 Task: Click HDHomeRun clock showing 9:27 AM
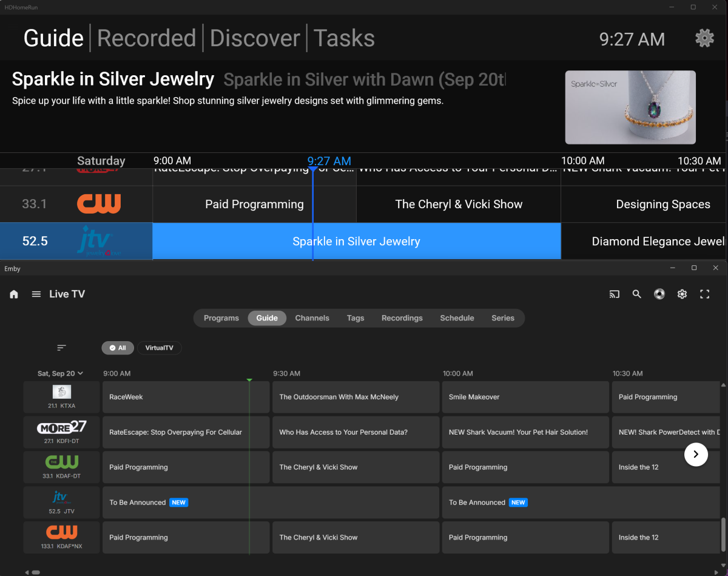(x=632, y=39)
